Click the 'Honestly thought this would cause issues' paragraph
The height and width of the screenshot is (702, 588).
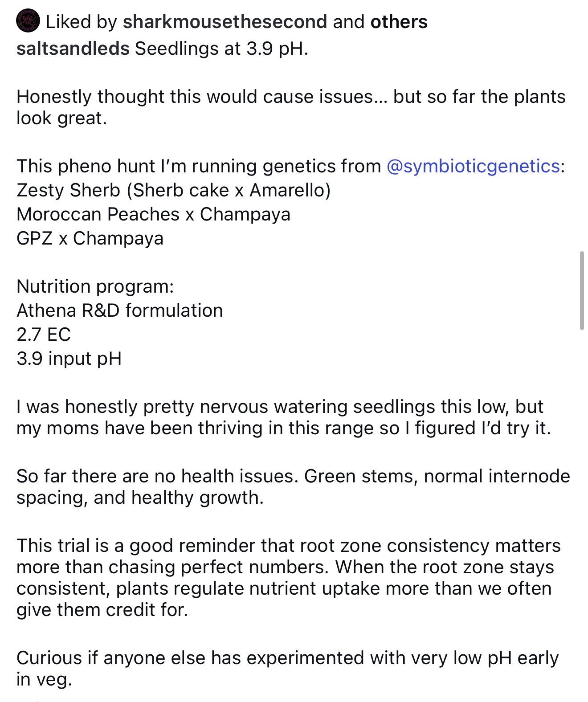coord(290,107)
